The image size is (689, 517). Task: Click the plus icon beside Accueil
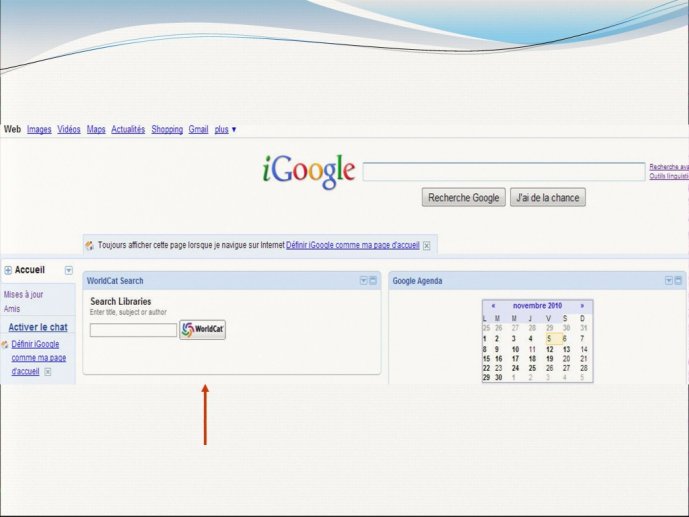(8, 270)
